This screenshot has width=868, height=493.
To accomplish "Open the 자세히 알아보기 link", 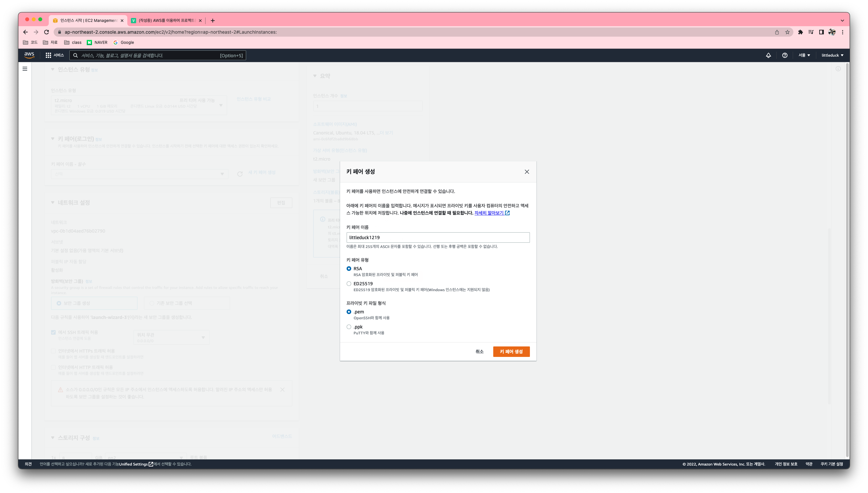I will [x=492, y=213].
